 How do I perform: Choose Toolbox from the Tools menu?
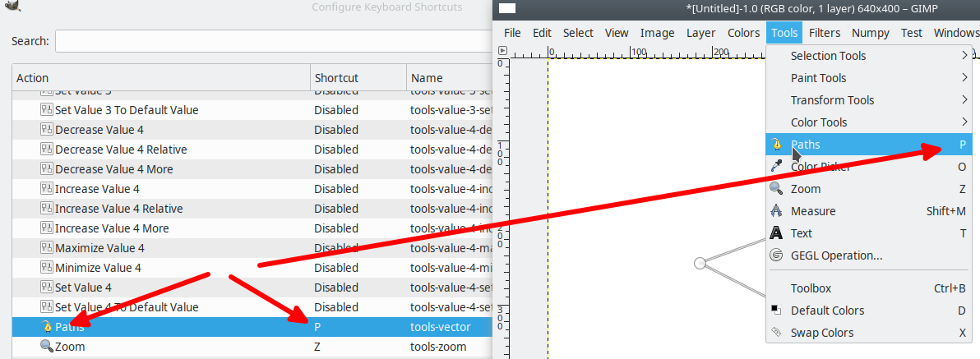(869, 288)
